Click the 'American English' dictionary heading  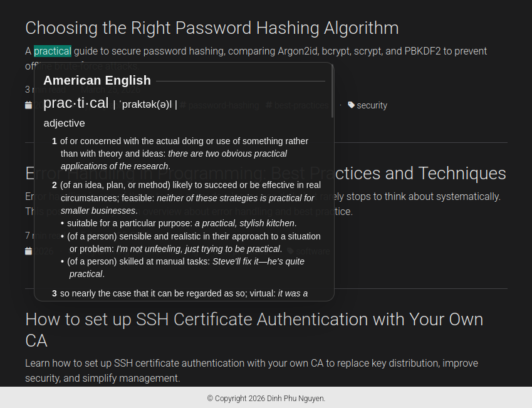(x=97, y=80)
